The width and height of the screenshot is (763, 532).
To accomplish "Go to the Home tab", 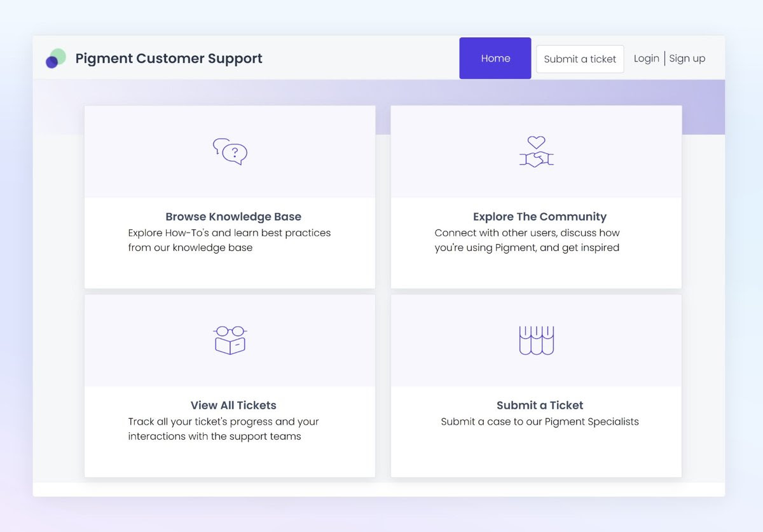I will click(x=495, y=58).
